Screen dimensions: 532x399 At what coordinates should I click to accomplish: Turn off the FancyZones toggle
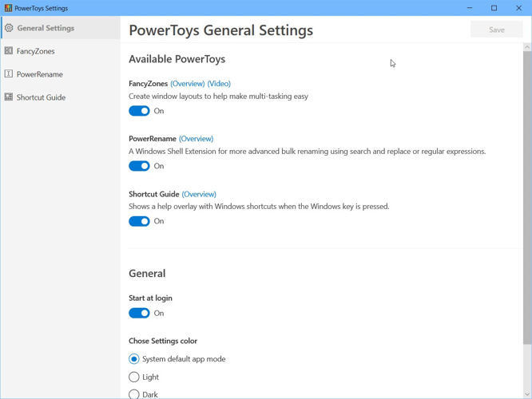(x=139, y=111)
